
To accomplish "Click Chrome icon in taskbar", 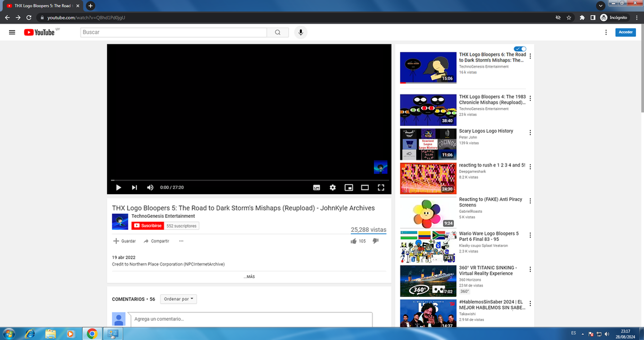I will click(x=92, y=333).
